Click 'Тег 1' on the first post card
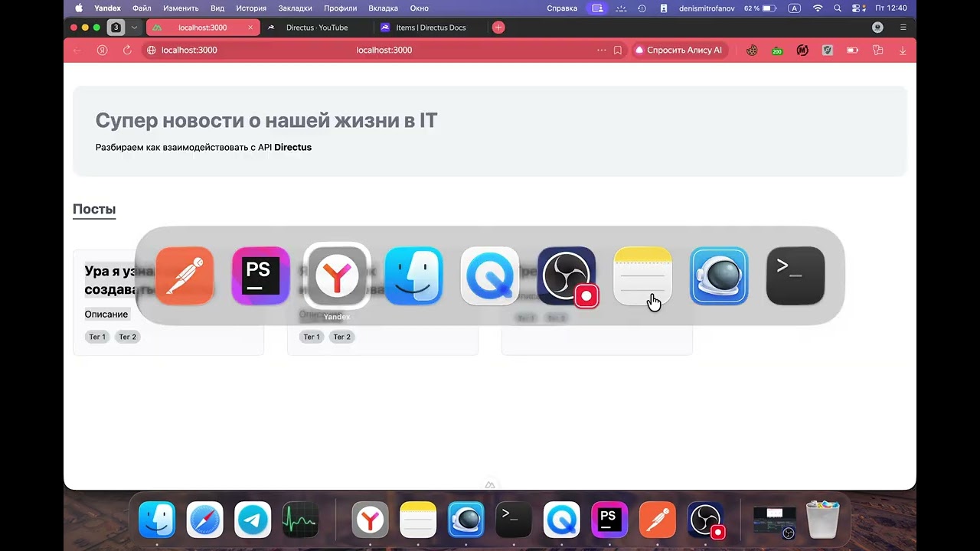The width and height of the screenshot is (980, 551). click(x=97, y=337)
